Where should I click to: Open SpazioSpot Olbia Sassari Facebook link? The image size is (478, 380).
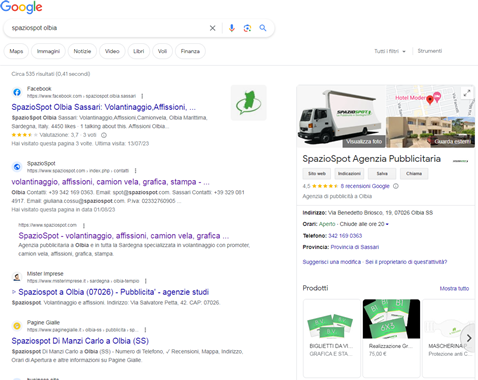pos(104,107)
